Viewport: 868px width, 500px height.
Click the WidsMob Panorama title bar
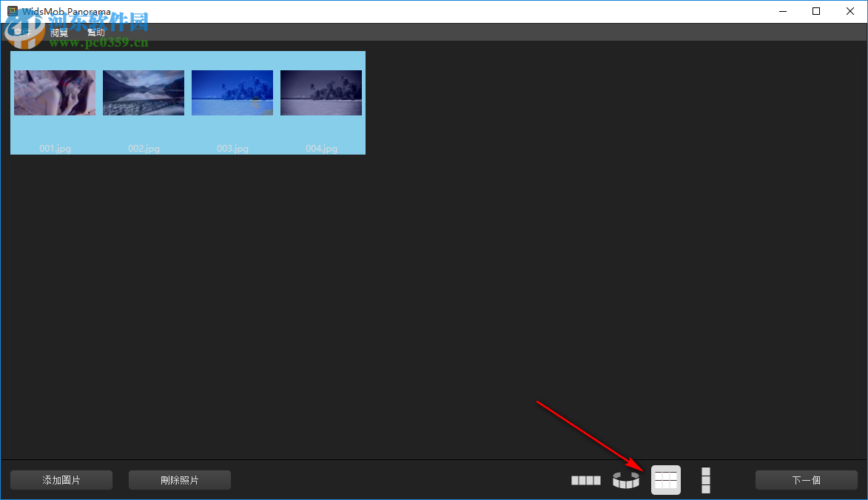(x=444, y=11)
